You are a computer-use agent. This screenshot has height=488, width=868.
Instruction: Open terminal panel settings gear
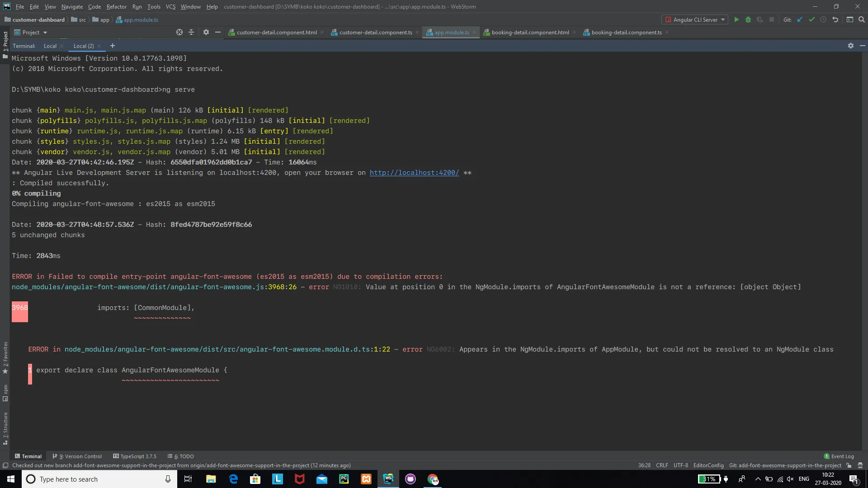850,46
